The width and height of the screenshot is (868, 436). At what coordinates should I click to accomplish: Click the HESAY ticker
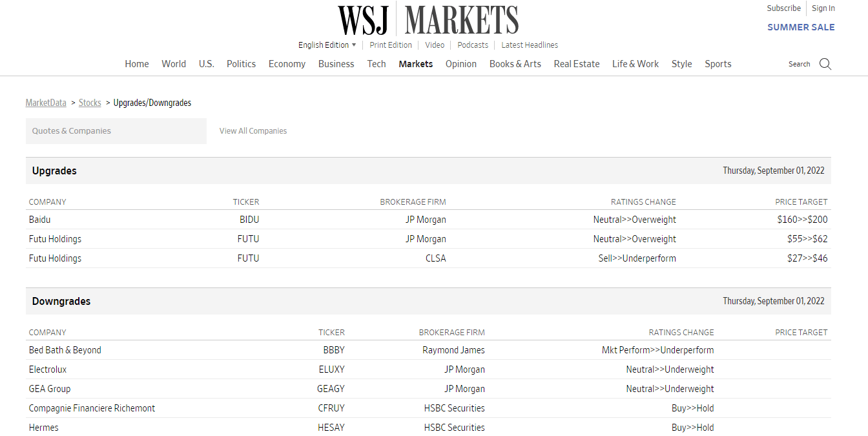(x=331, y=428)
